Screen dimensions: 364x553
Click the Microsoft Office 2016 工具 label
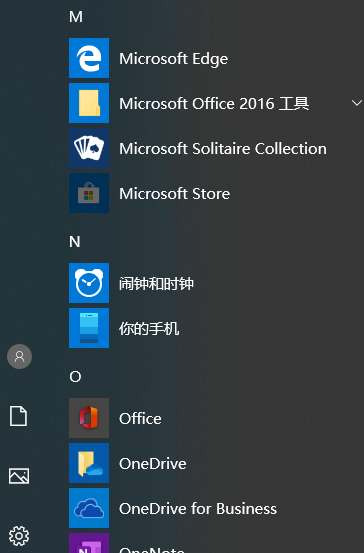click(214, 103)
